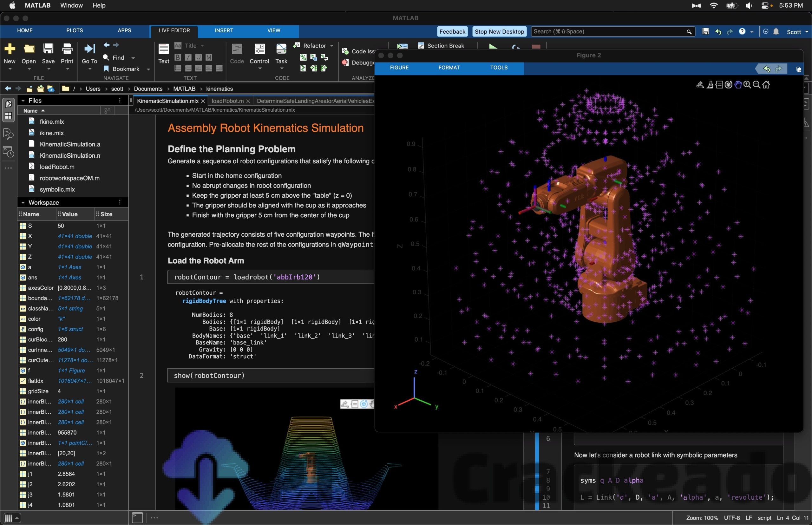Click the Print icon
This screenshot has width=812, height=525.
(x=67, y=49)
